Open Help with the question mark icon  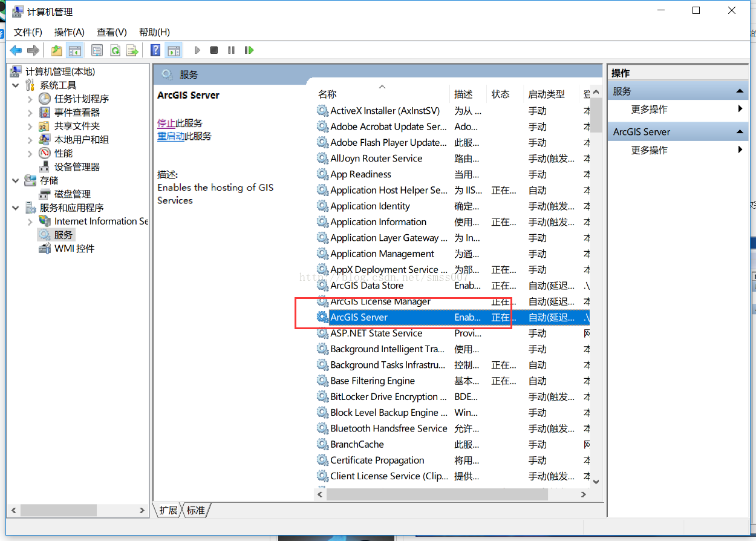155,50
